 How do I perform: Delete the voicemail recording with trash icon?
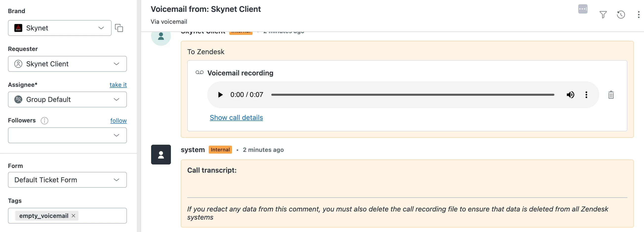(x=611, y=95)
